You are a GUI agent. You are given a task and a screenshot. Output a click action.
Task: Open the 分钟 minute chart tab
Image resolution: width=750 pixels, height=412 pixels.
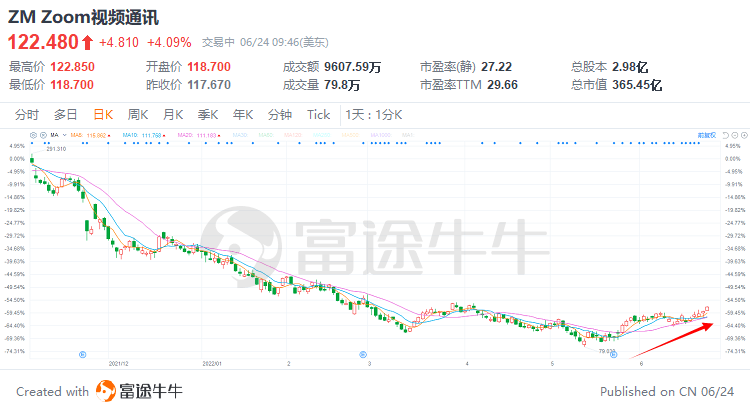click(280, 115)
